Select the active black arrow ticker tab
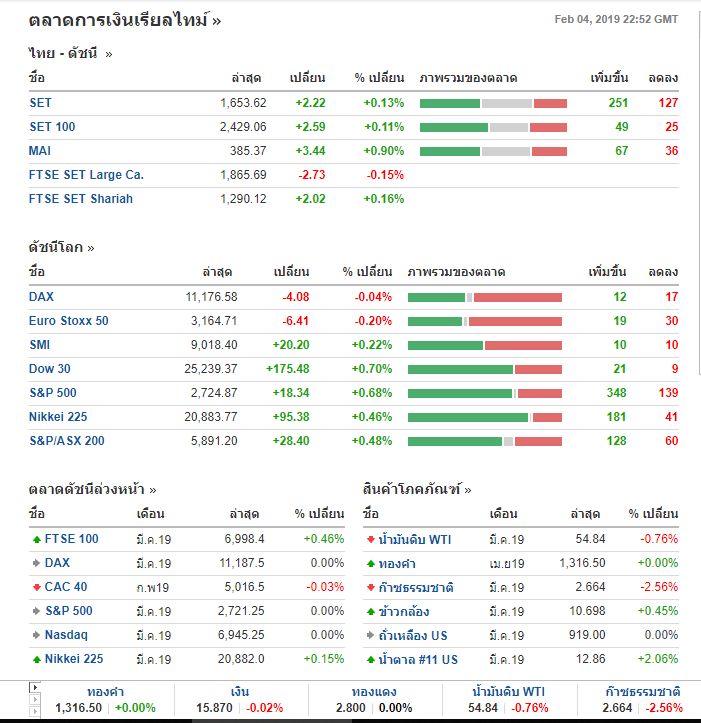The width and height of the screenshot is (701, 723). [x=35, y=687]
